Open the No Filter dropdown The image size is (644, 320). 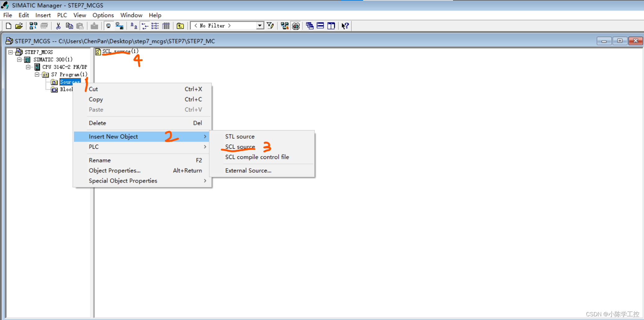260,26
